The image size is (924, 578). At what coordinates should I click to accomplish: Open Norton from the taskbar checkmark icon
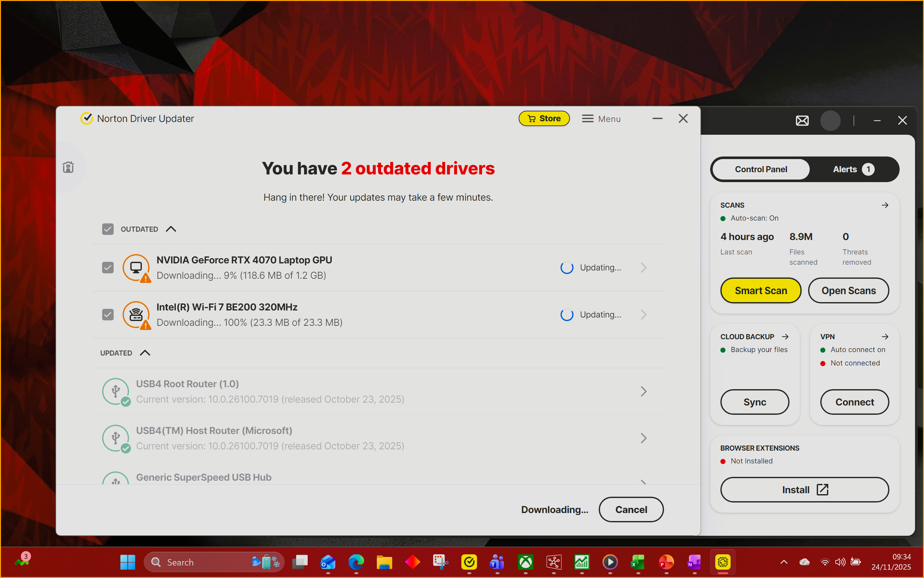(469, 562)
